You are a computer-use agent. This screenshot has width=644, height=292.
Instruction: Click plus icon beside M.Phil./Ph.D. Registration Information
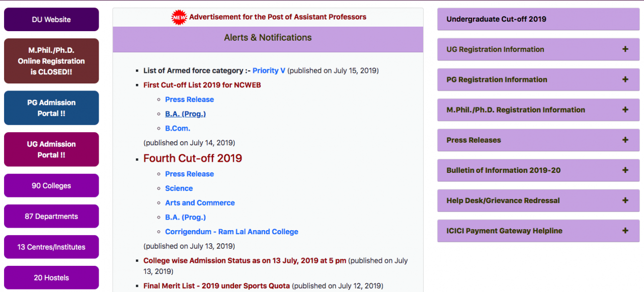(x=625, y=110)
